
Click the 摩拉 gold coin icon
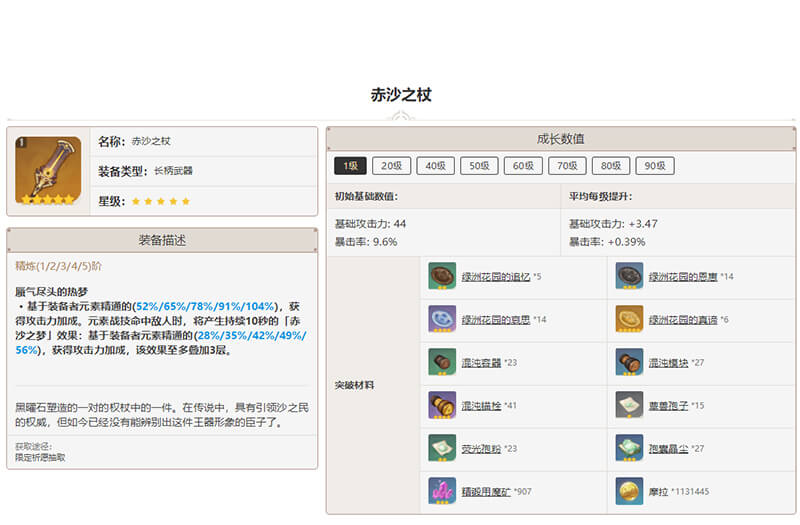pos(629,491)
